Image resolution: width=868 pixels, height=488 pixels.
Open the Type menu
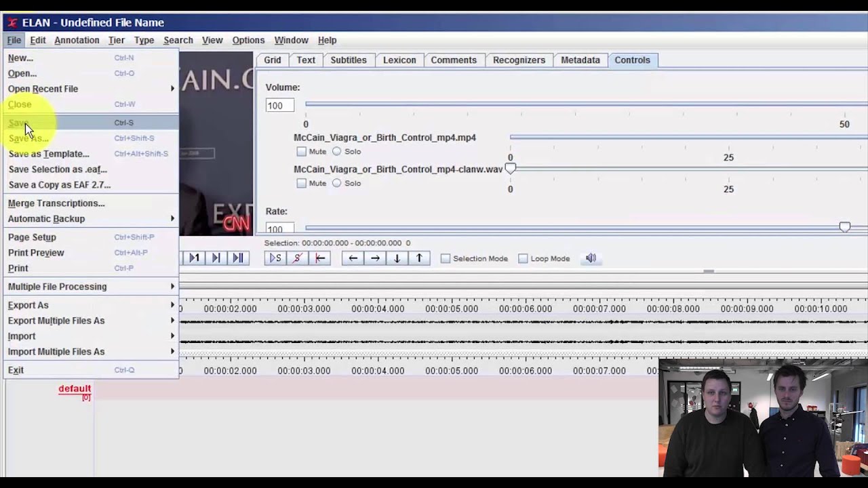coord(144,40)
